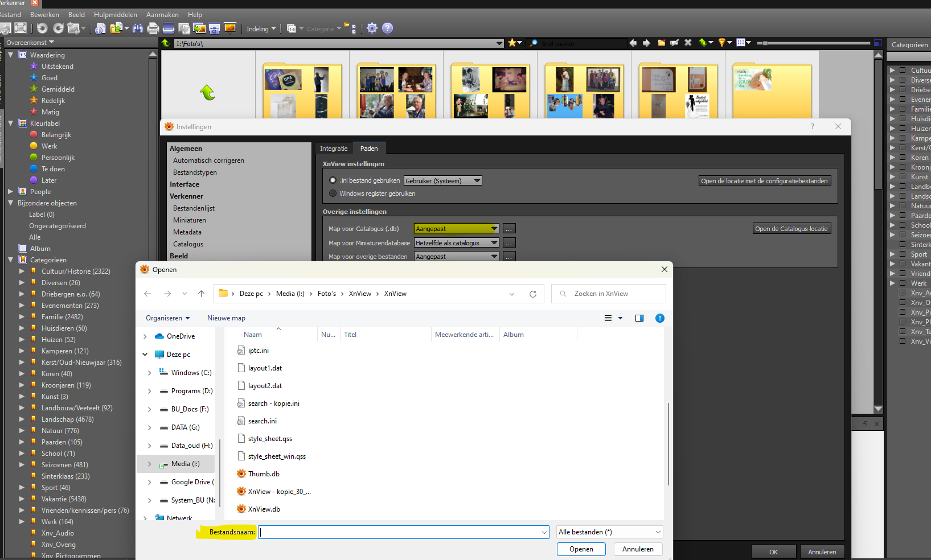Click the Annuleren button in Openen dialog
The height and width of the screenshot is (560, 931).
638,549
